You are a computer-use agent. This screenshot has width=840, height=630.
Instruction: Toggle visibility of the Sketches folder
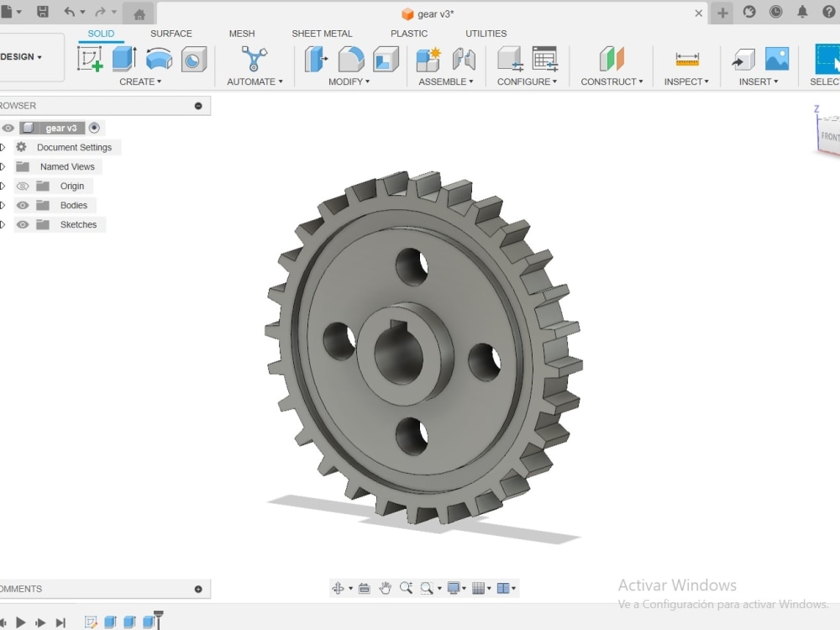[23, 224]
